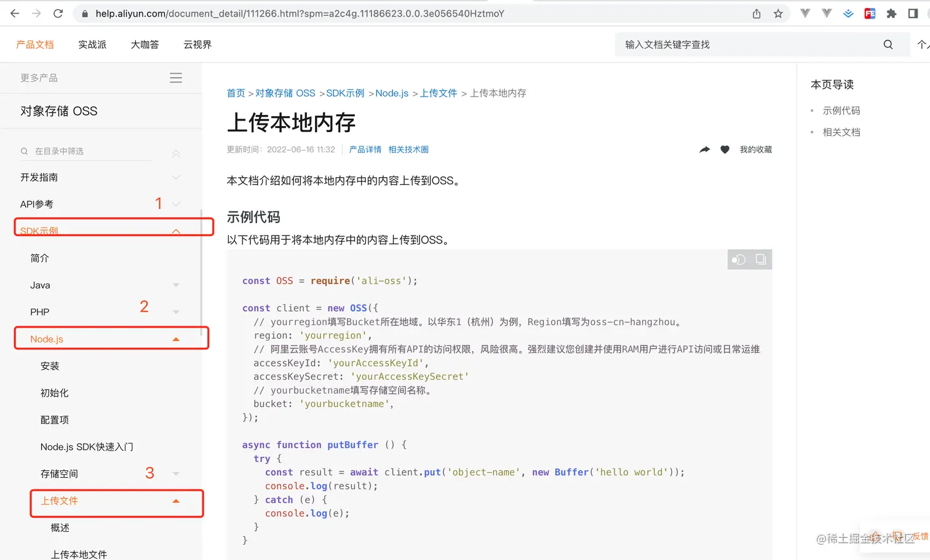The image size is (930, 560).
Task: Toggle the browser side panel icon
Action: coord(913,14)
